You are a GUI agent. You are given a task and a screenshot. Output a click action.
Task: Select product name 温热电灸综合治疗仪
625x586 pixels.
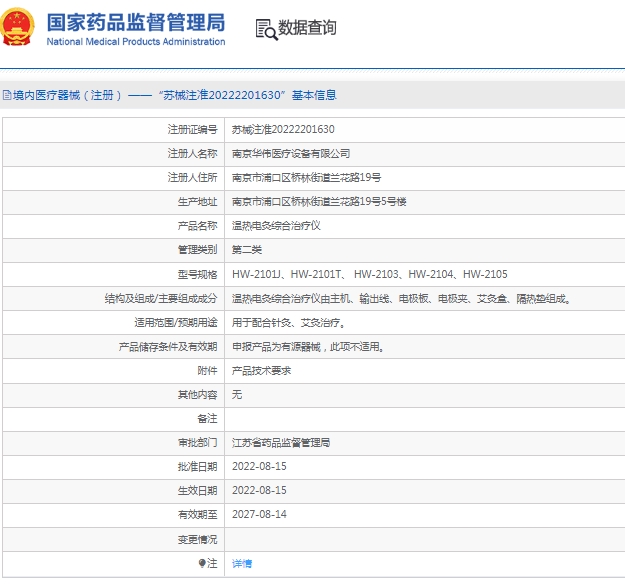[x=276, y=226]
